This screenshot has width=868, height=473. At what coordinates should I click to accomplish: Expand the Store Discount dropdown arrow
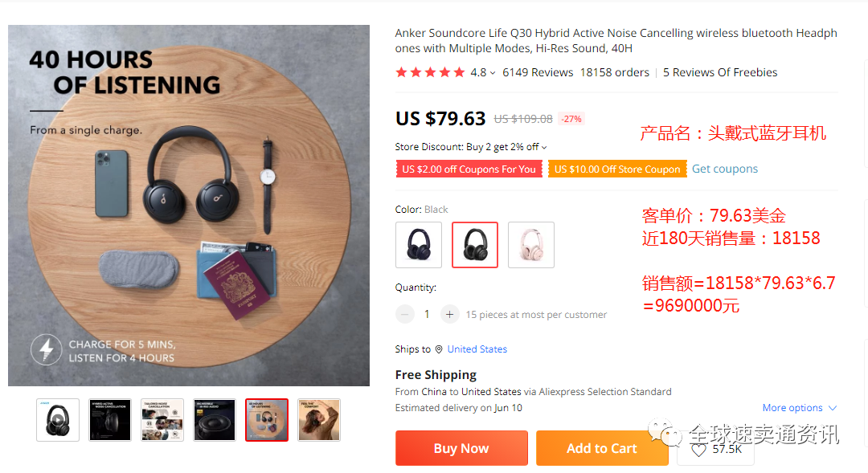click(544, 148)
